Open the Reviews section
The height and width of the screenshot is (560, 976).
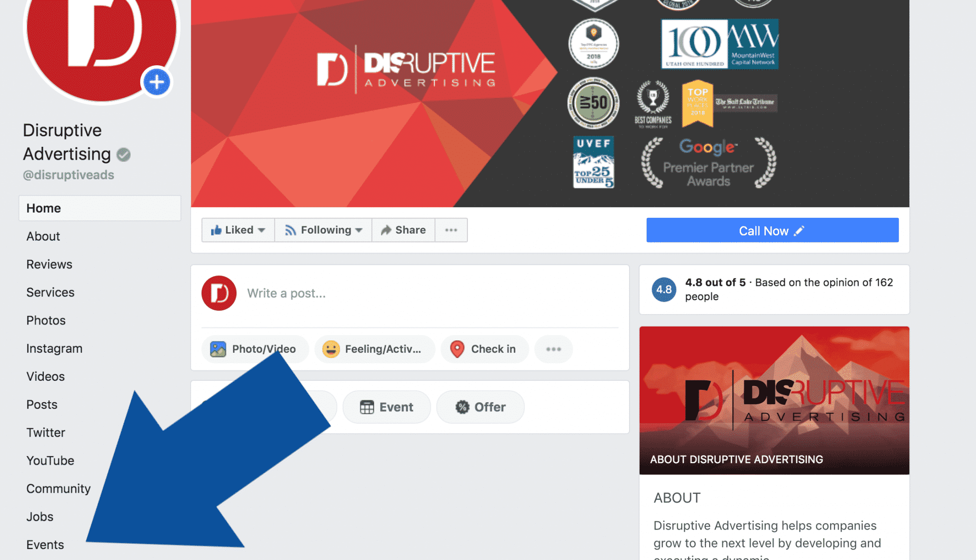point(49,264)
